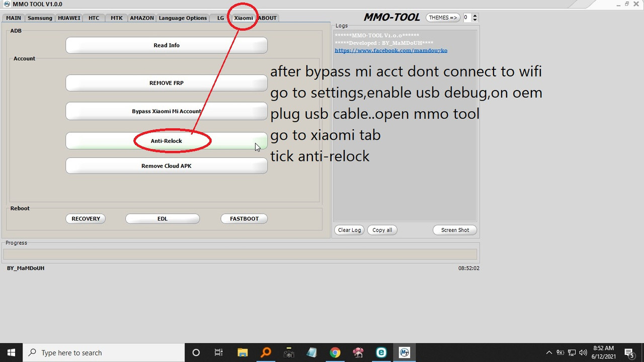This screenshot has height=362, width=644.
Task: Click the progress bar
Action: click(240, 254)
